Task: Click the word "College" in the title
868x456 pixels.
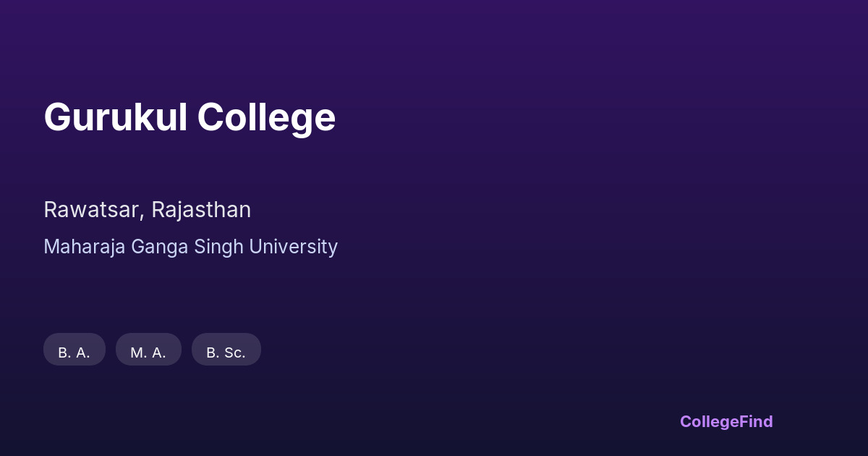Action: click(x=266, y=117)
